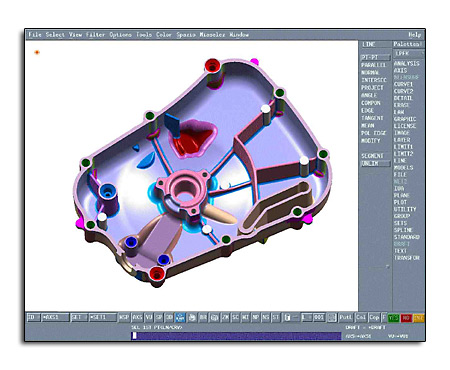
Task: Click the WI window toolbar button
Action: point(245,317)
